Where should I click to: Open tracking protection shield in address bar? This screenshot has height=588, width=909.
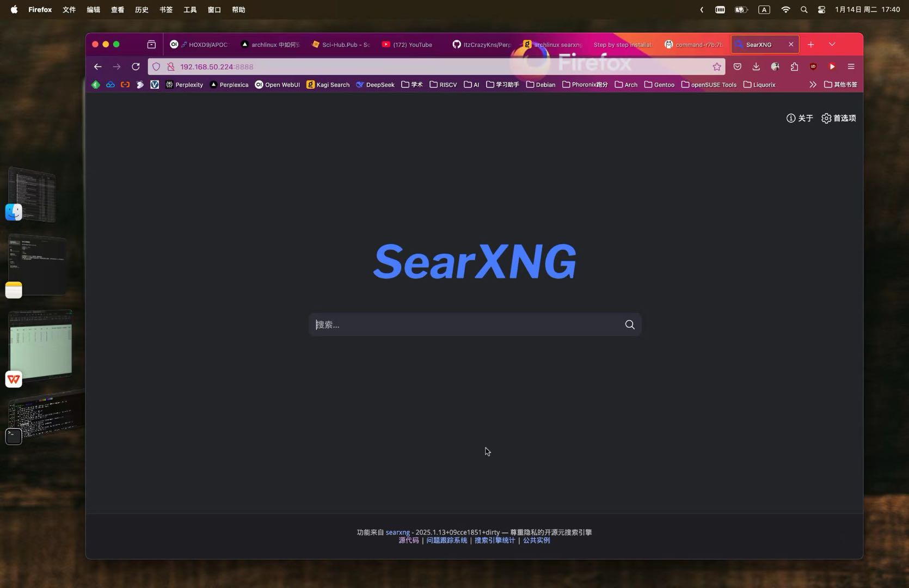tap(156, 66)
